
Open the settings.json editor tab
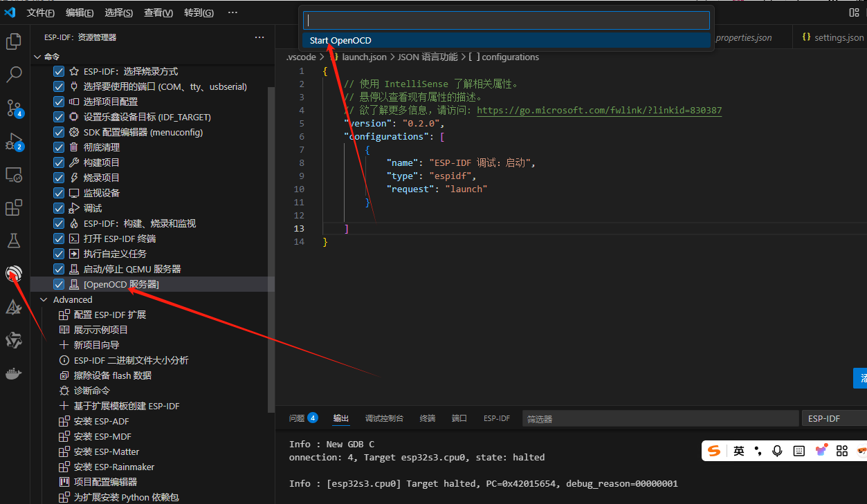pyautogui.click(x=833, y=37)
